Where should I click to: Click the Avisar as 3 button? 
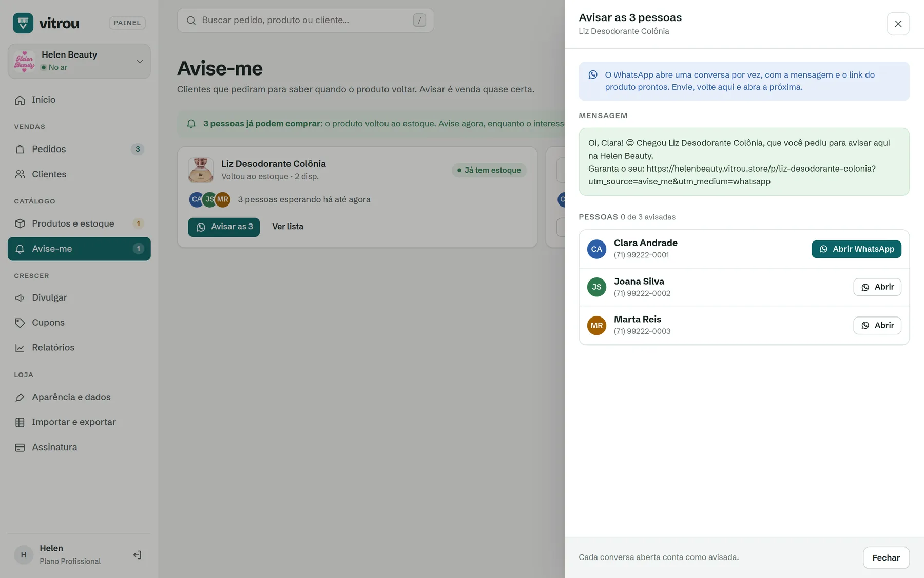click(x=224, y=227)
